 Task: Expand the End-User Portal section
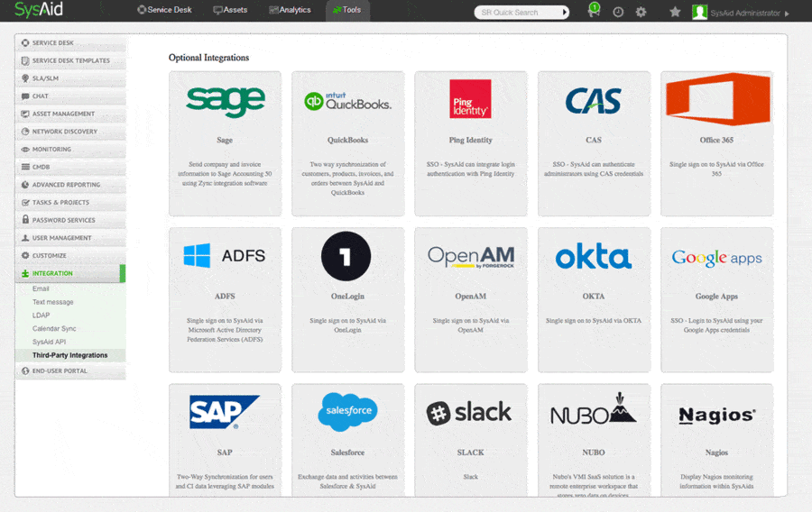(70, 370)
